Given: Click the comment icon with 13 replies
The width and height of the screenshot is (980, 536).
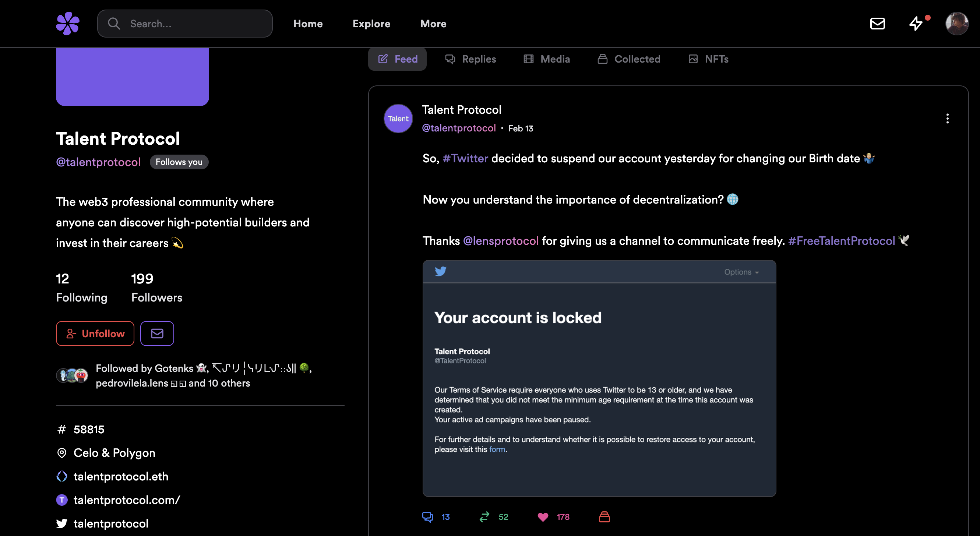Looking at the screenshot, I should [x=428, y=516].
